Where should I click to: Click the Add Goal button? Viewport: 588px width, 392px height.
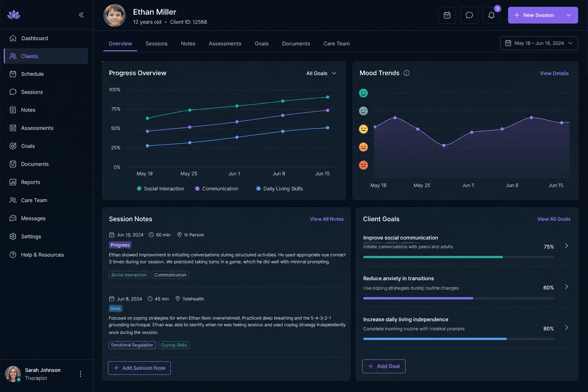point(384,366)
